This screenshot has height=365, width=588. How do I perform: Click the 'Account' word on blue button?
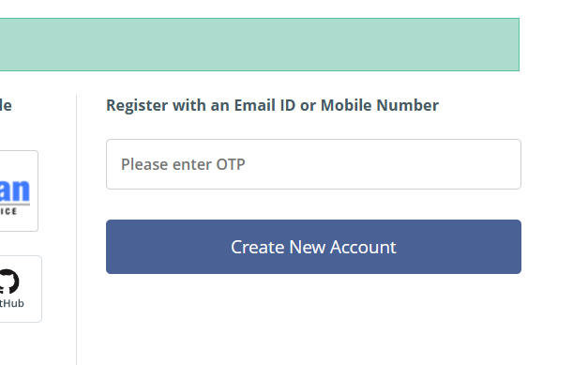click(363, 247)
